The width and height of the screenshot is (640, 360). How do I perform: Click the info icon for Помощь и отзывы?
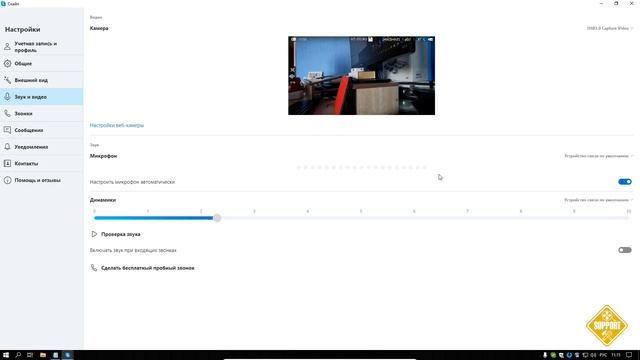7,180
